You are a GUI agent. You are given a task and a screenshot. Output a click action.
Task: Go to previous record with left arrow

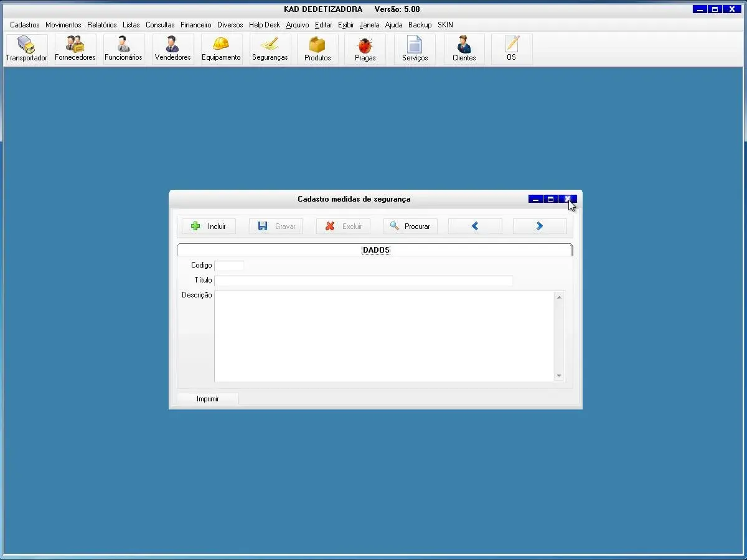pos(475,226)
